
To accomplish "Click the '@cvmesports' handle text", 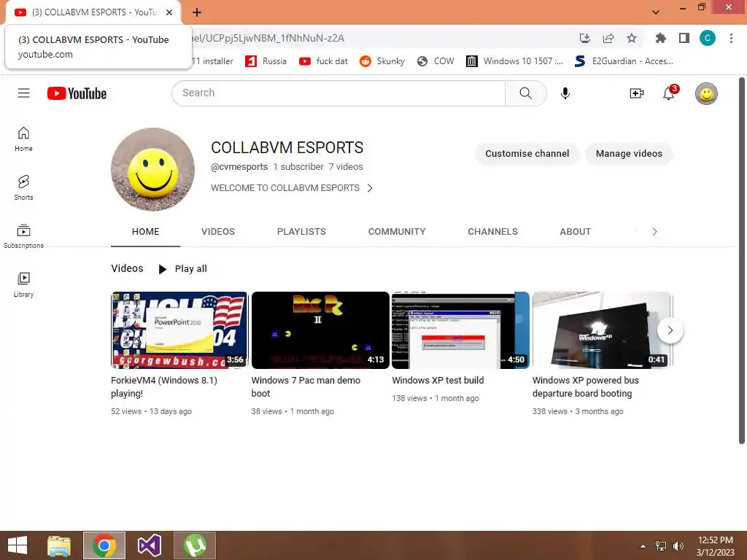I will coord(239,167).
